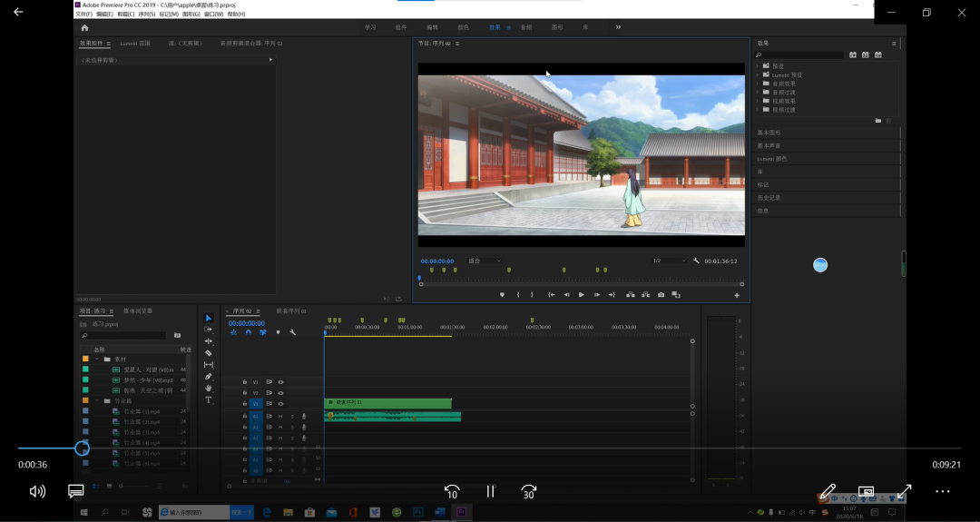
Task: Choose the Track Select Forward tool
Action: (209, 330)
